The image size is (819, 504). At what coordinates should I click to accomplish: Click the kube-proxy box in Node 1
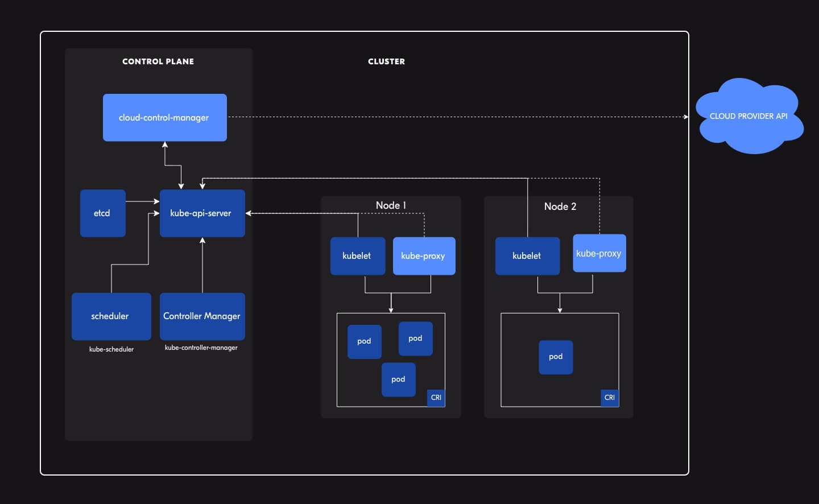point(424,256)
